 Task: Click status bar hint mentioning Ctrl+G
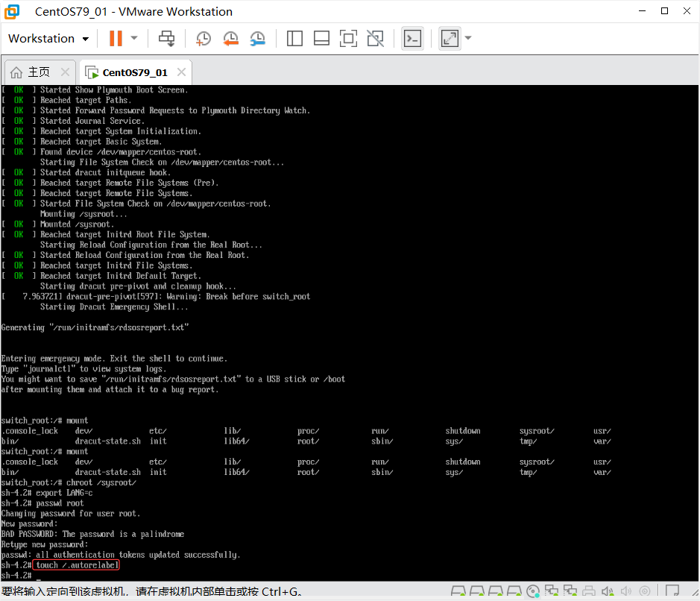click(x=151, y=591)
